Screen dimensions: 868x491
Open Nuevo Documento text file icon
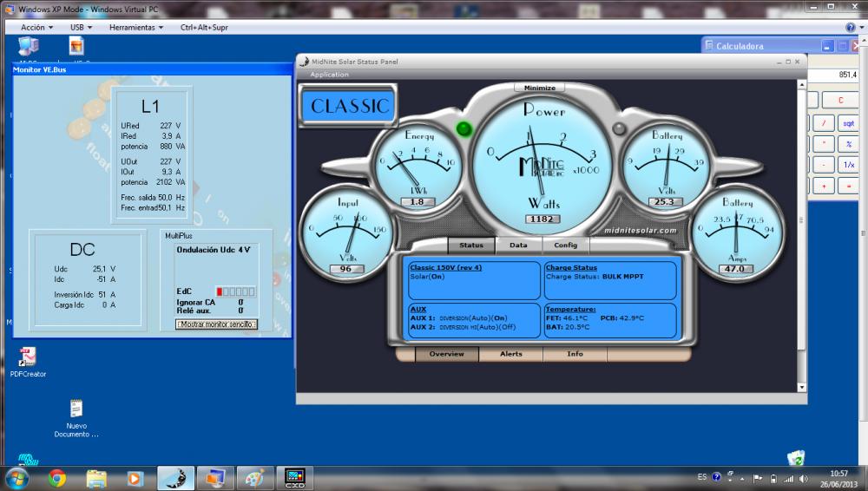(76, 418)
